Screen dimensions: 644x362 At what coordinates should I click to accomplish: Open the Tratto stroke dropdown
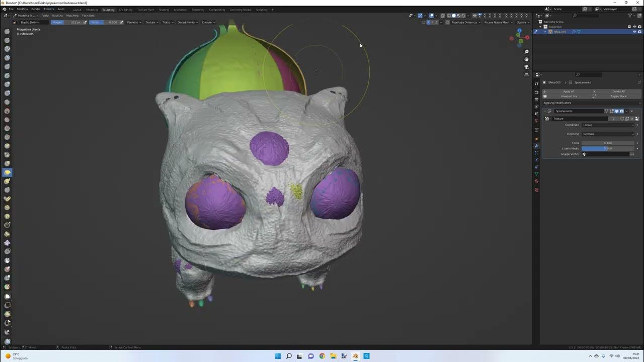(x=167, y=22)
